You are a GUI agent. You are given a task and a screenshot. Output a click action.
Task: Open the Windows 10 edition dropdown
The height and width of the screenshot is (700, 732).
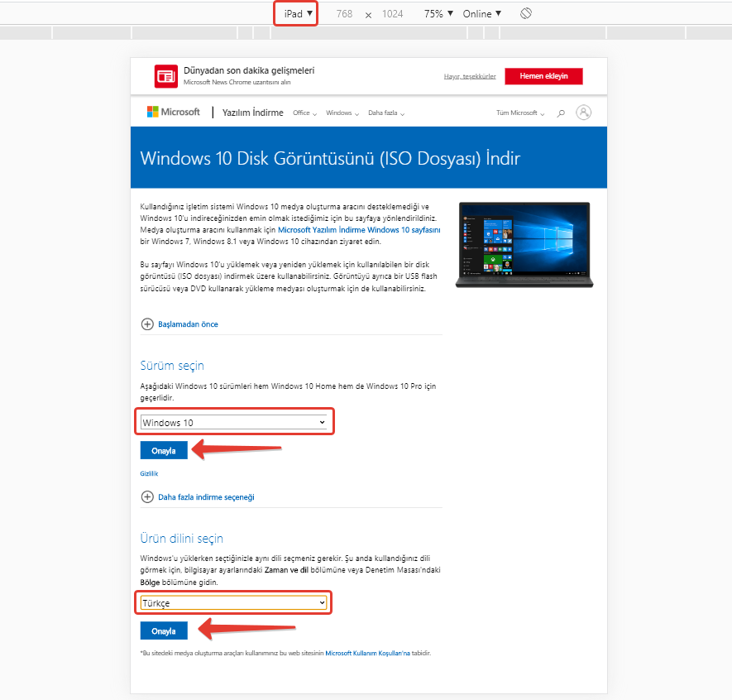tap(234, 423)
